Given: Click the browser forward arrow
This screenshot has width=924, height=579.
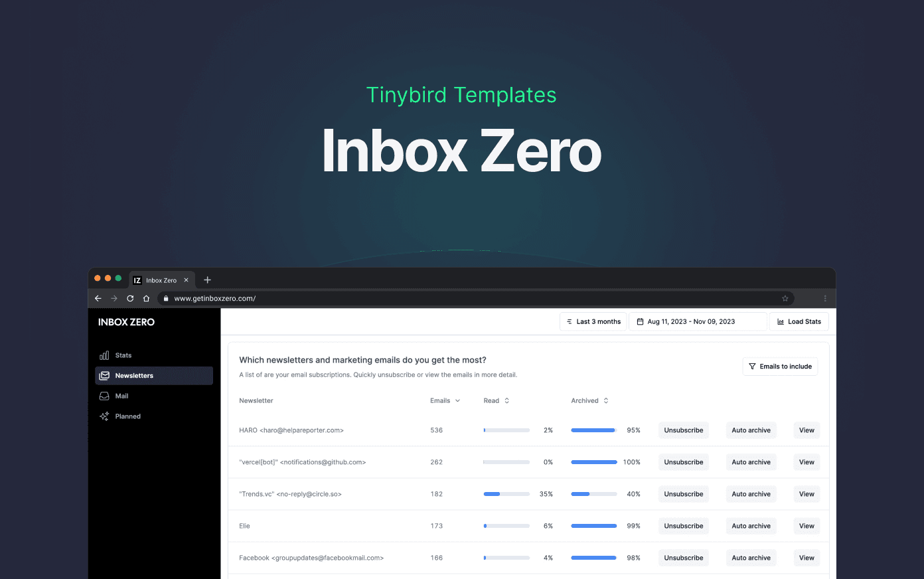Looking at the screenshot, I should [114, 299].
